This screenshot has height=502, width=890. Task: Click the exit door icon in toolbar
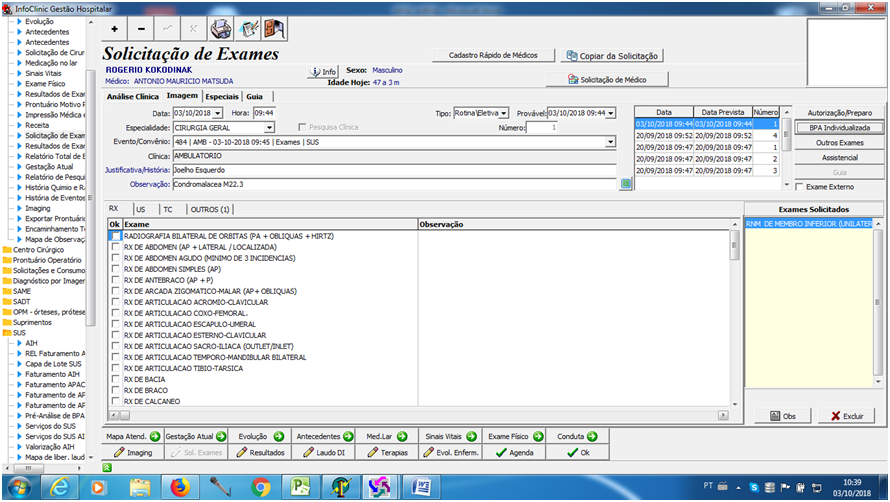274,29
